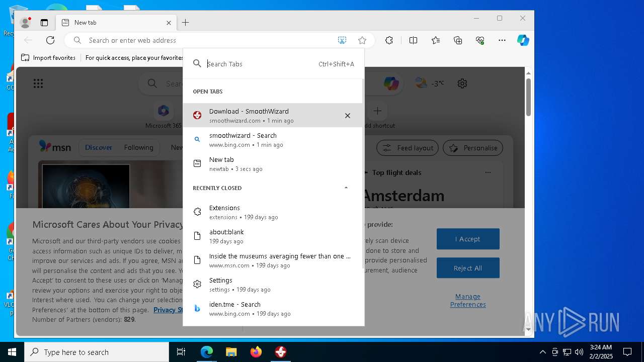Open page settings gear icon
The width and height of the screenshot is (644, 362).
(462, 83)
